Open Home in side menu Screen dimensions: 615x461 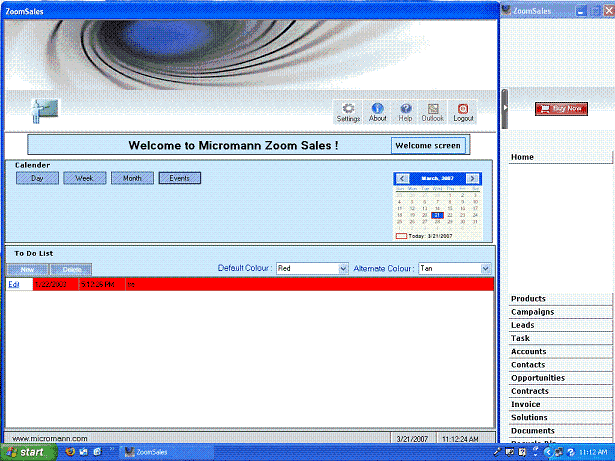coord(560,157)
